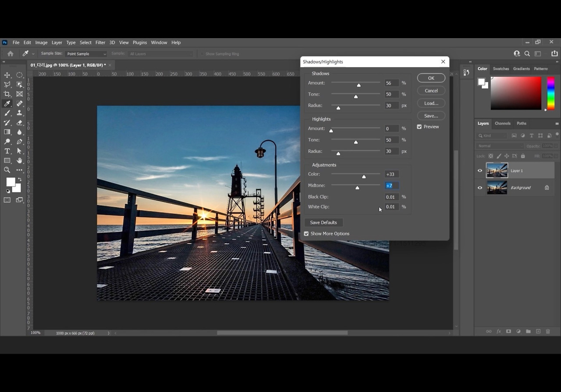561x392 pixels.
Task: Disable Show More Options checkbox
Action: point(306,234)
